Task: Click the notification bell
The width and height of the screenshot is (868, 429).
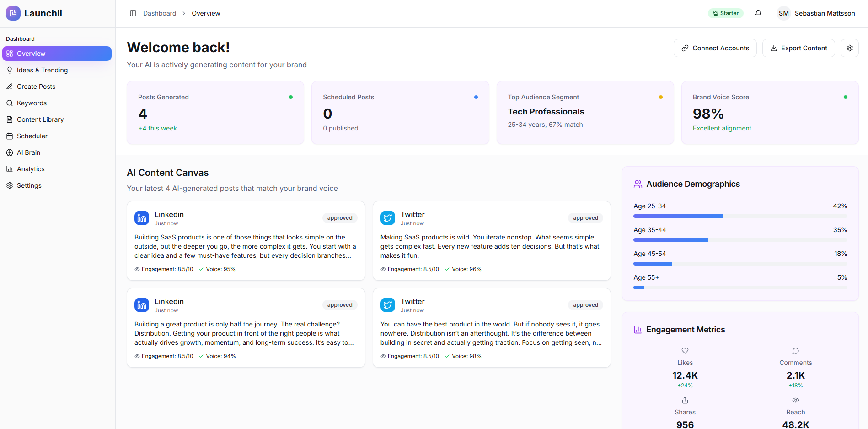Action: (758, 13)
